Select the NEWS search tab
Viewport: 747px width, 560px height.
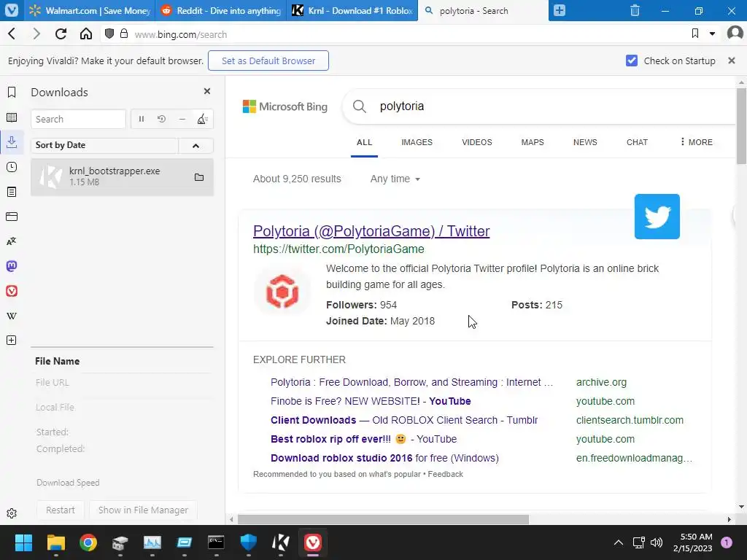click(585, 142)
